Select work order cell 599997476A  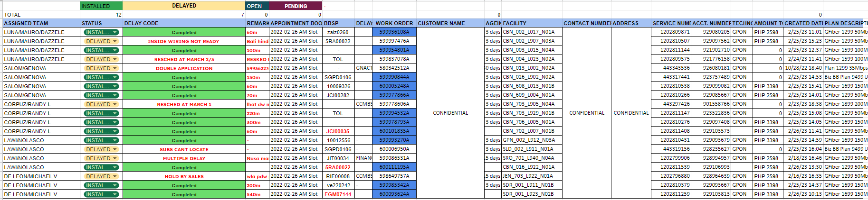point(394,41)
